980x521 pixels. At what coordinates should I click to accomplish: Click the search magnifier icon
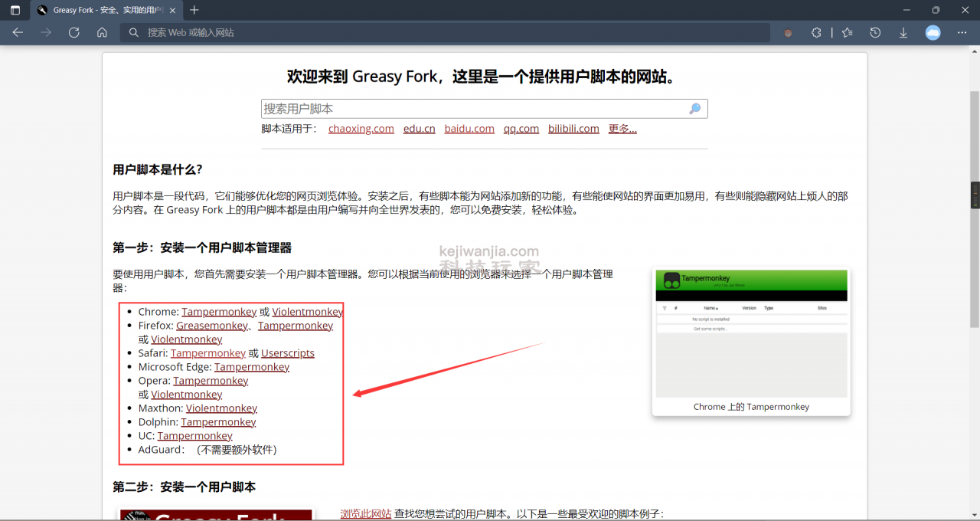click(x=695, y=109)
